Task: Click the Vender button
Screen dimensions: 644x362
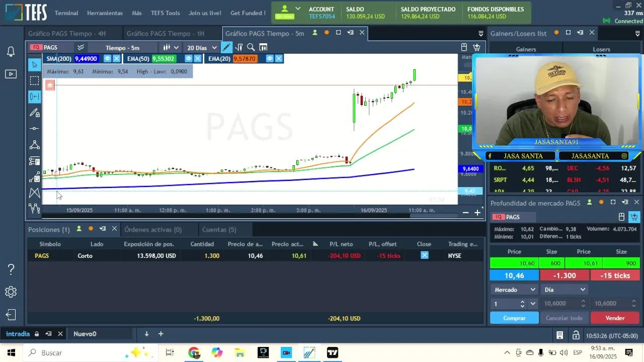Action: [x=615, y=318]
